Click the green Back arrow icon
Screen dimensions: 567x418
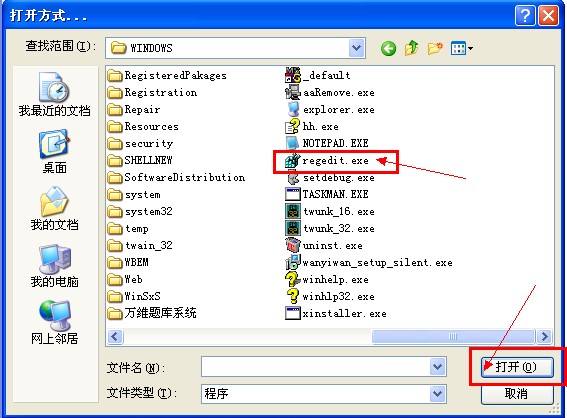point(388,48)
